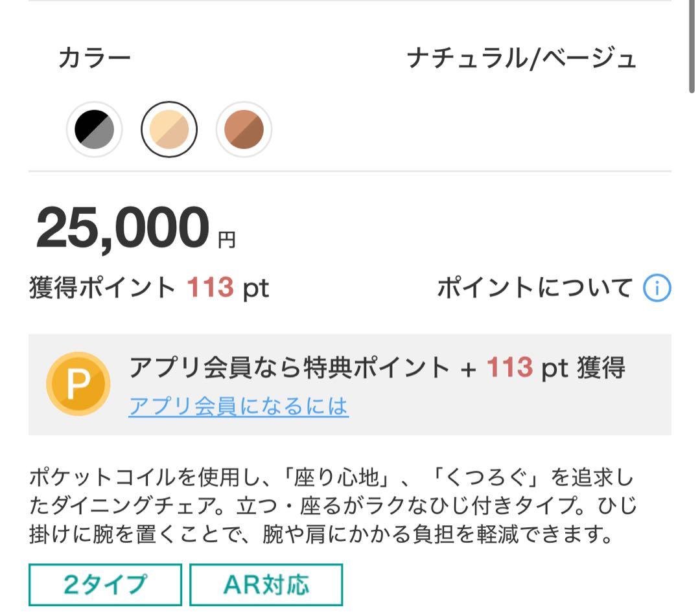The image size is (700, 614).
Task: Click the red 113 in the app-member banner
Action: coord(509,369)
